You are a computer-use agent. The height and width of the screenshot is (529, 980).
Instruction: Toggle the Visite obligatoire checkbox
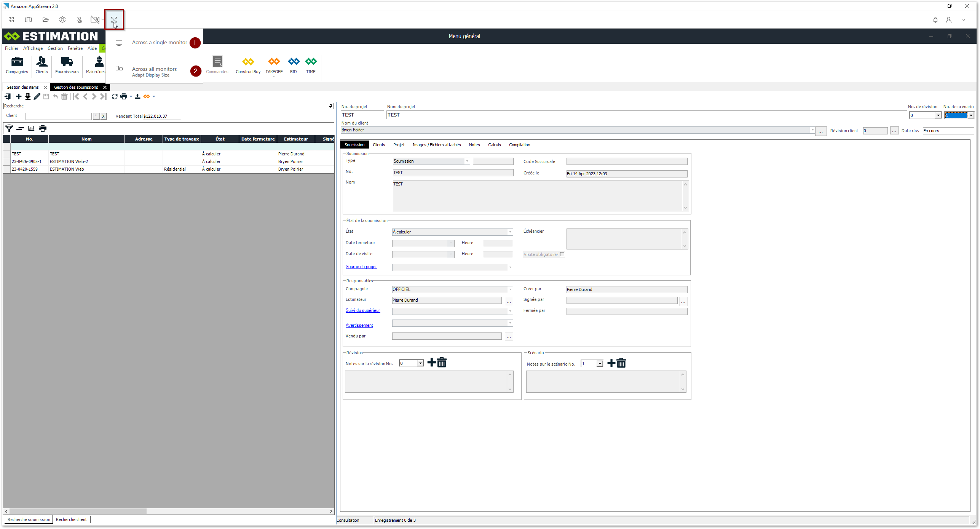[x=562, y=254]
